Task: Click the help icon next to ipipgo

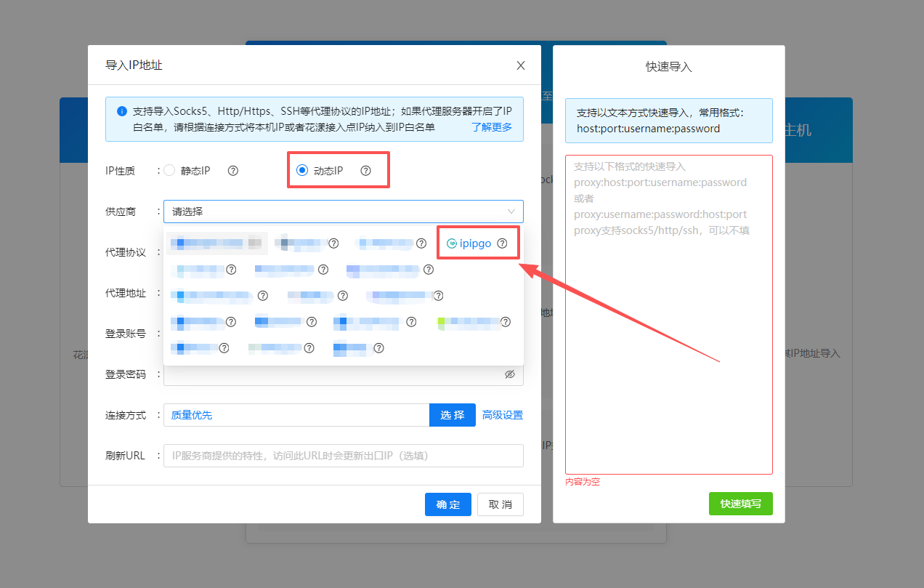Action: tap(502, 243)
